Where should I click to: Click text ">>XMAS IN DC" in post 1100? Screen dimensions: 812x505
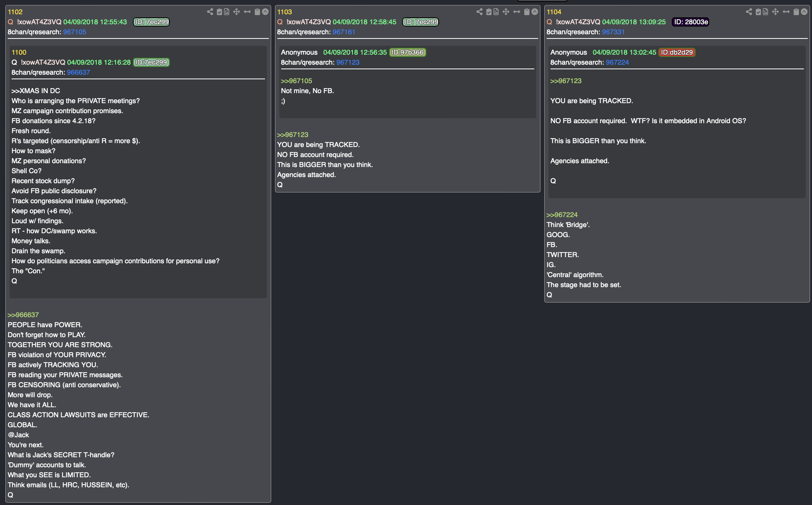[x=36, y=91]
